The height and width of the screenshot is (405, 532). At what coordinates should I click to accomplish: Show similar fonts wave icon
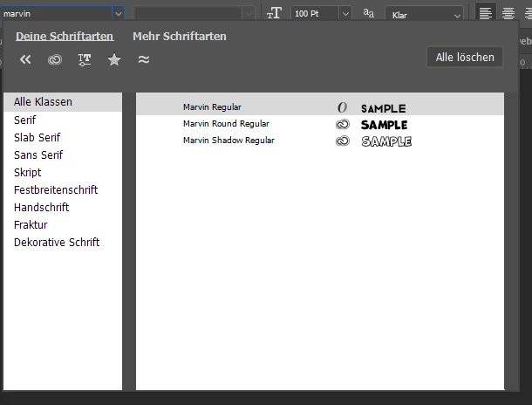pos(144,59)
